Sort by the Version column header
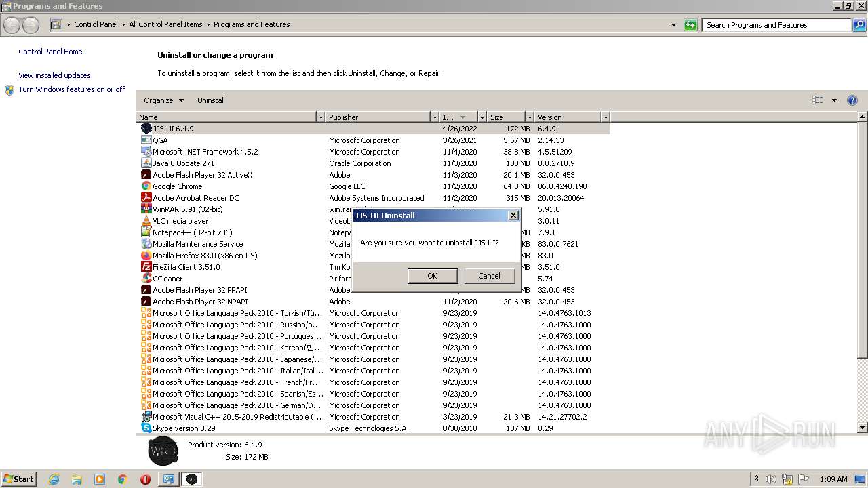 [x=568, y=117]
